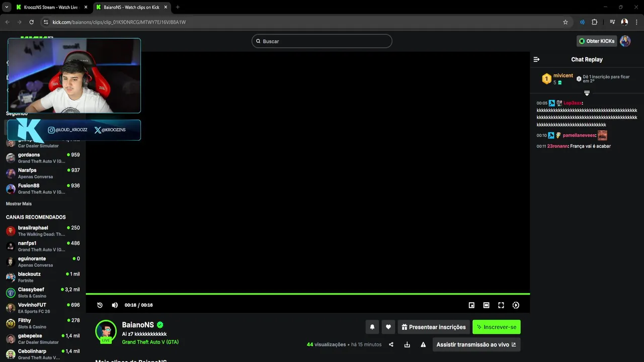Open nanfps1 recommended channel
The width and height of the screenshot is (644, 362).
click(x=43, y=246)
